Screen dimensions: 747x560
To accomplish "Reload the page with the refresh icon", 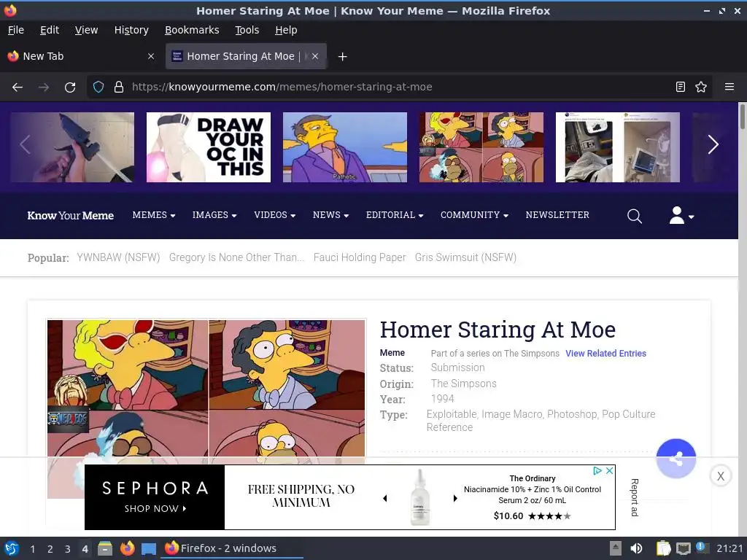I will coord(70,87).
